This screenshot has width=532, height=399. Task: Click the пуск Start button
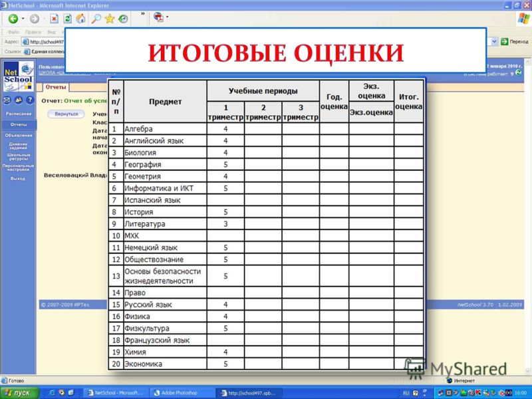coord(20,393)
